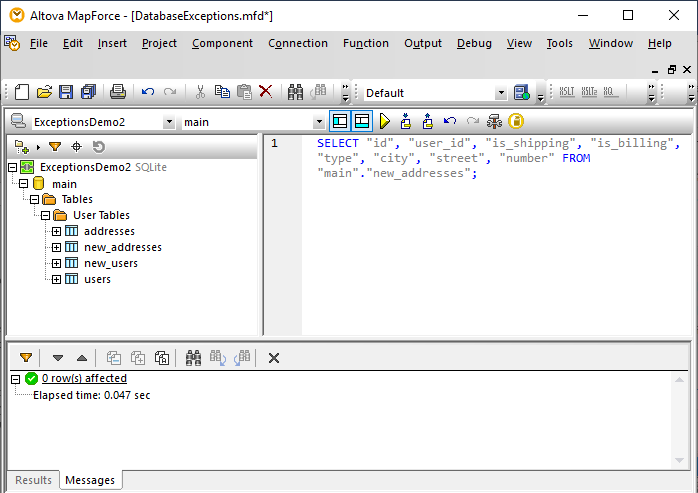Click the Refresh icon in database browser

tap(99, 147)
